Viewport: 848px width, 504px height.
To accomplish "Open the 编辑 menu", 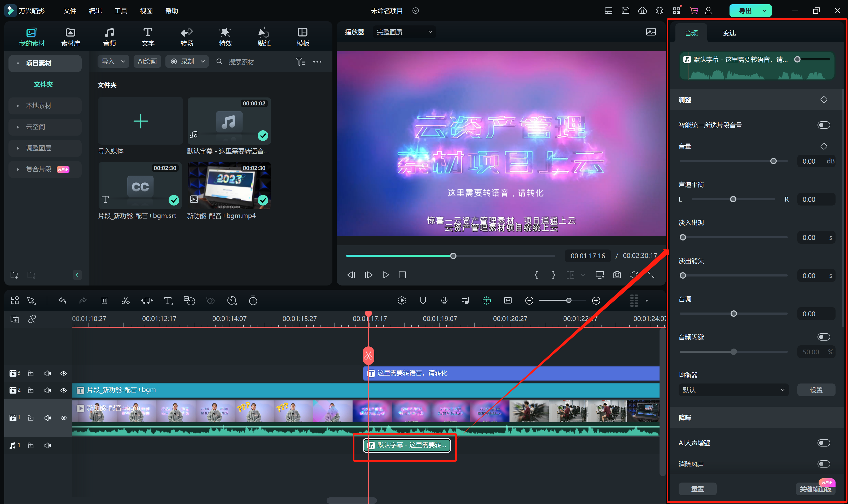I will click(x=95, y=11).
